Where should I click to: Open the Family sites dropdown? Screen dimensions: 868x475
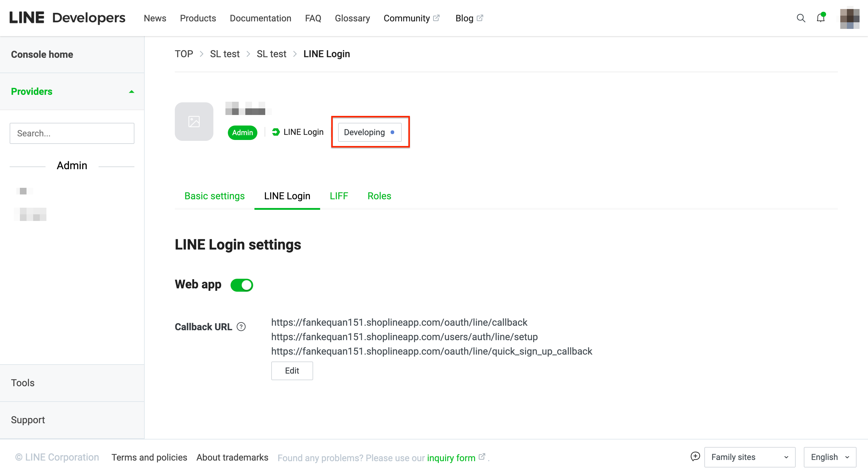(x=750, y=457)
